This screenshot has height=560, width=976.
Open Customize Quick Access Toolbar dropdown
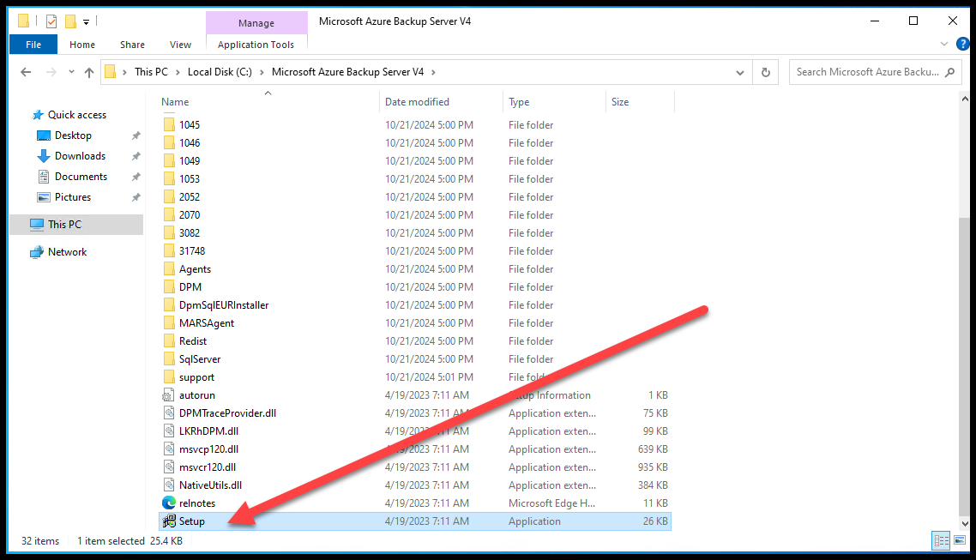(86, 21)
